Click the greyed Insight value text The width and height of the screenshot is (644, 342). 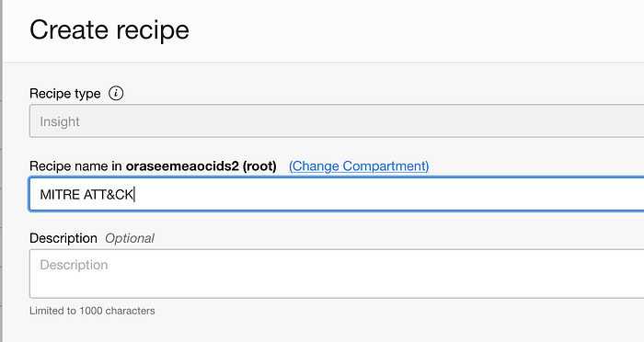pyautogui.click(x=60, y=121)
